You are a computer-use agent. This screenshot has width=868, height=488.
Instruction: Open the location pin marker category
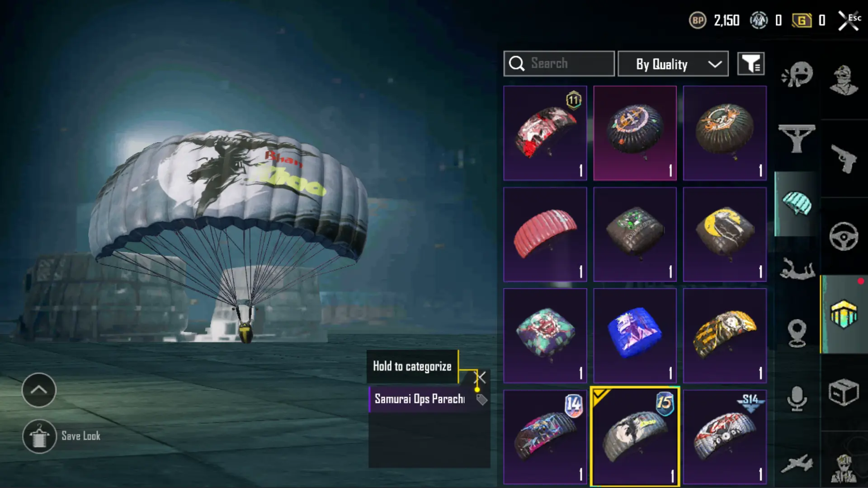click(x=797, y=333)
